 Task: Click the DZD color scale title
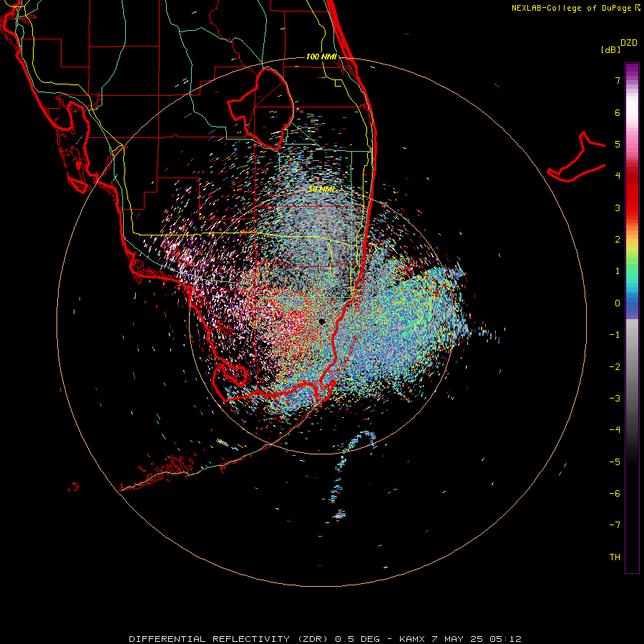click(629, 43)
